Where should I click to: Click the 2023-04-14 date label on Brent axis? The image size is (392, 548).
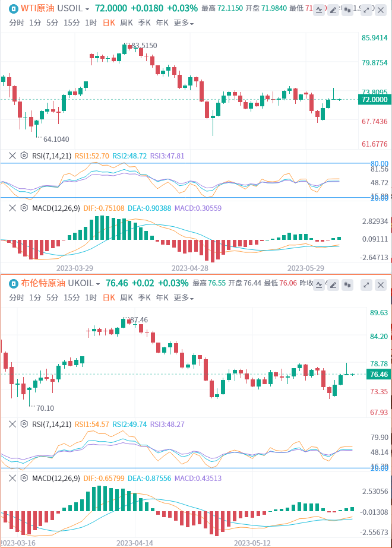click(135, 543)
